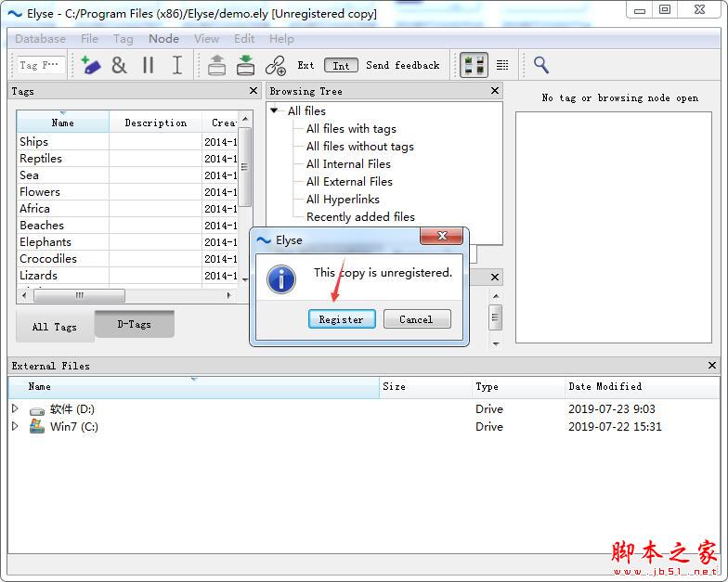The width and height of the screenshot is (728, 582).
Task: Select the Lizards tag row
Action: [127, 275]
